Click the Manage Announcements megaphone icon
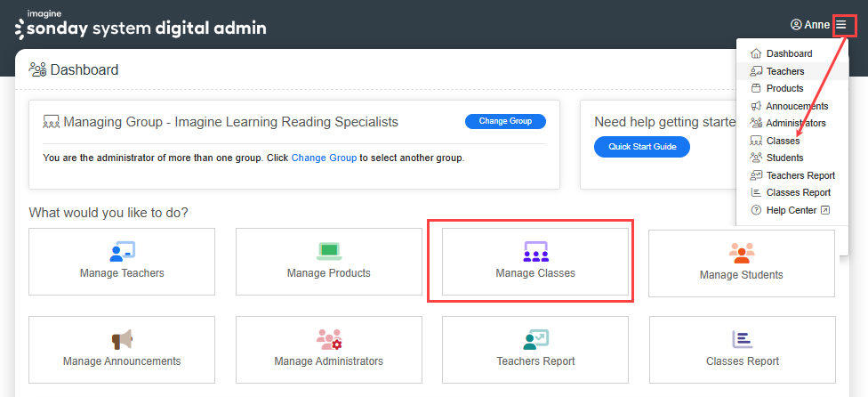The width and height of the screenshot is (868, 397). (x=123, y=339)
